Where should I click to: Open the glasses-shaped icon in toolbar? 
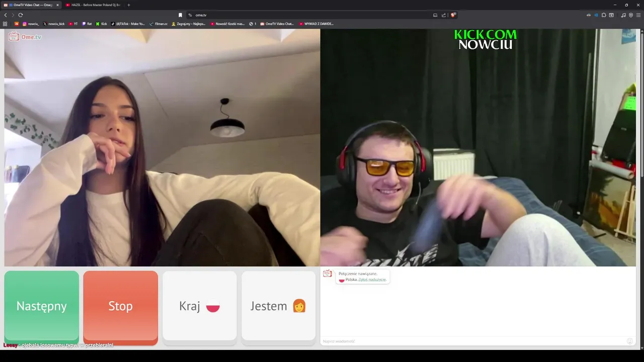point(589,15)
